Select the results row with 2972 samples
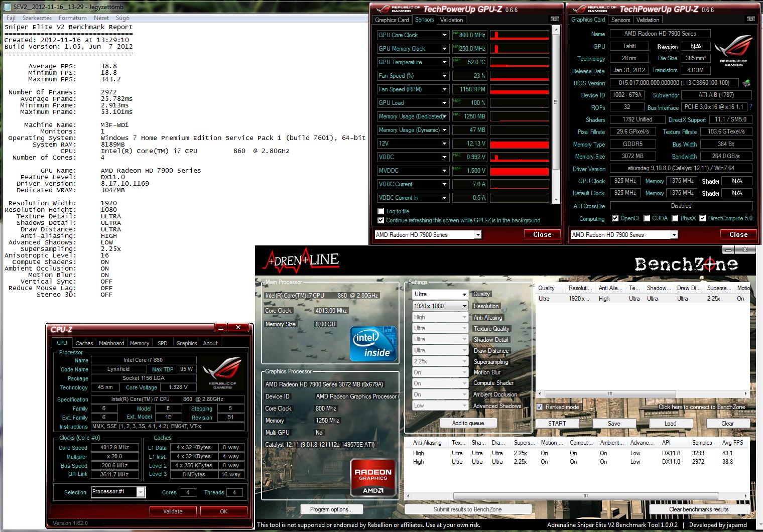The width and height of the screenshot is (763, 532). (577, 462)
